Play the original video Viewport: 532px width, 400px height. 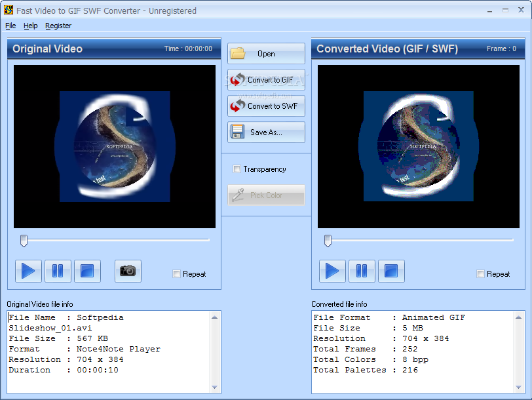point(29,271)
